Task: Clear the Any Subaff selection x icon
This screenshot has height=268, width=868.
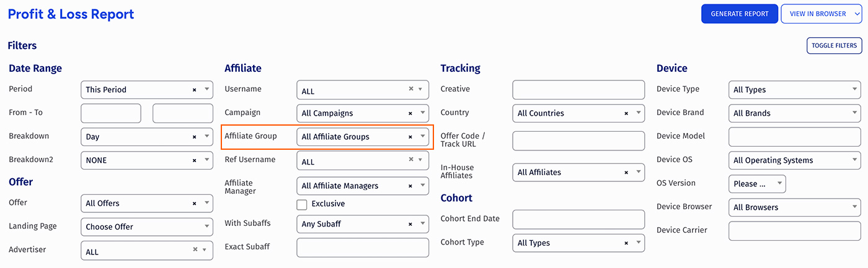Action: pos(410,224)
